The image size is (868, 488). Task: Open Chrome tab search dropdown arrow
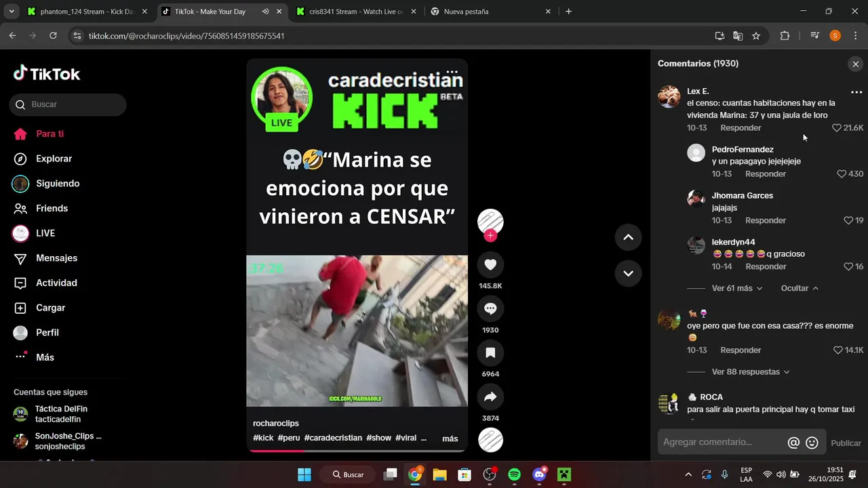point(11,12)
